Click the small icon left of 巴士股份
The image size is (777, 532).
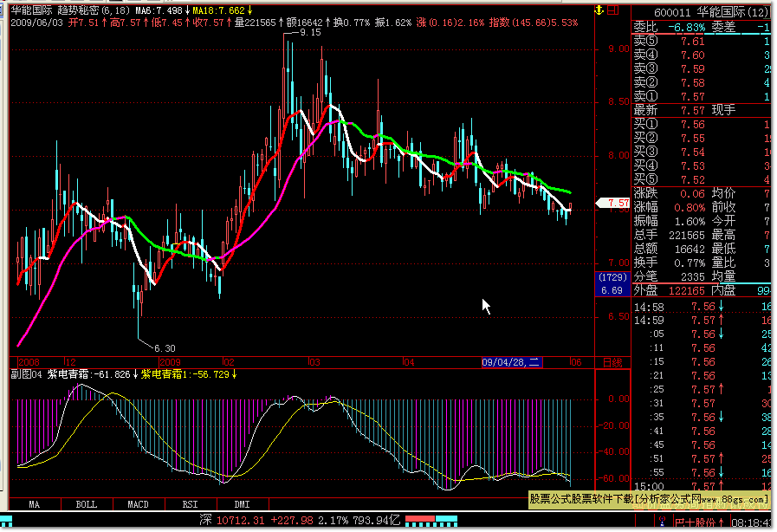click(x=663, y=522)
